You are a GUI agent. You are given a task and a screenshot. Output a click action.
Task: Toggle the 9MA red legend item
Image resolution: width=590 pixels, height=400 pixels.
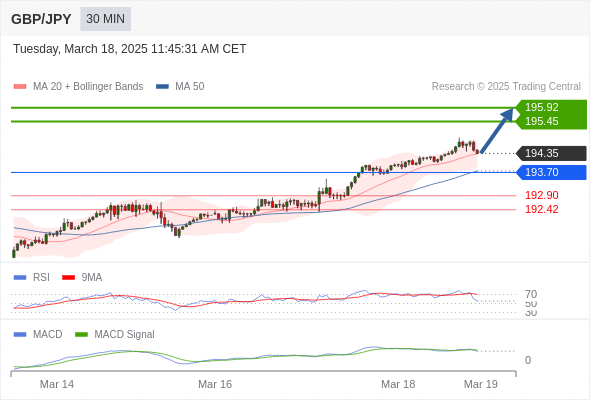pos(82,277)
